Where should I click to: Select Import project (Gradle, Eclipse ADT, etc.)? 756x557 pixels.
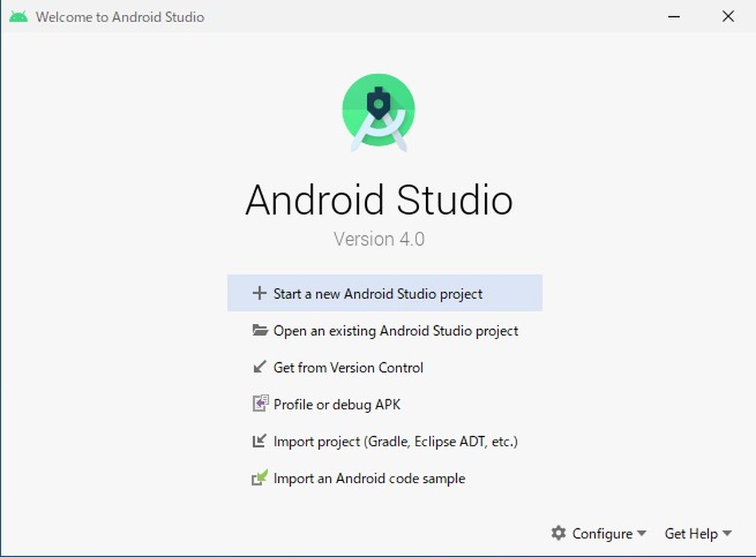[394, 441]
